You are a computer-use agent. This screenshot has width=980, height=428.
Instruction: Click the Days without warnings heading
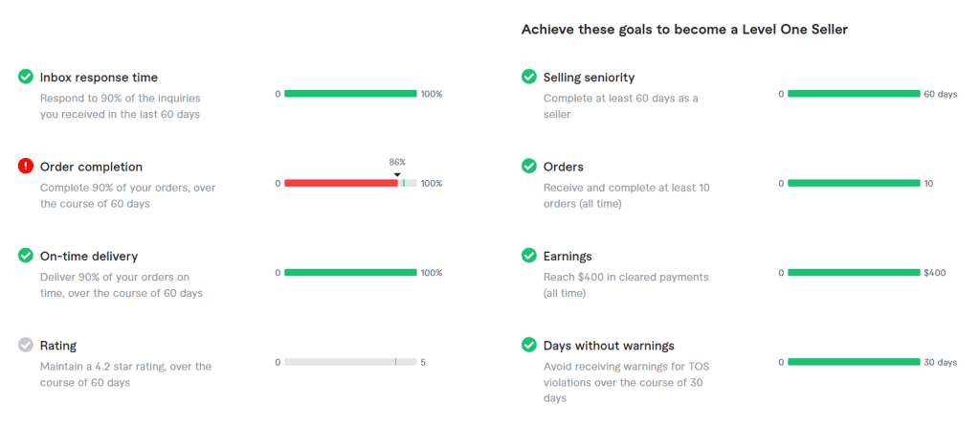pyautogui.click(x=609, y=346)
